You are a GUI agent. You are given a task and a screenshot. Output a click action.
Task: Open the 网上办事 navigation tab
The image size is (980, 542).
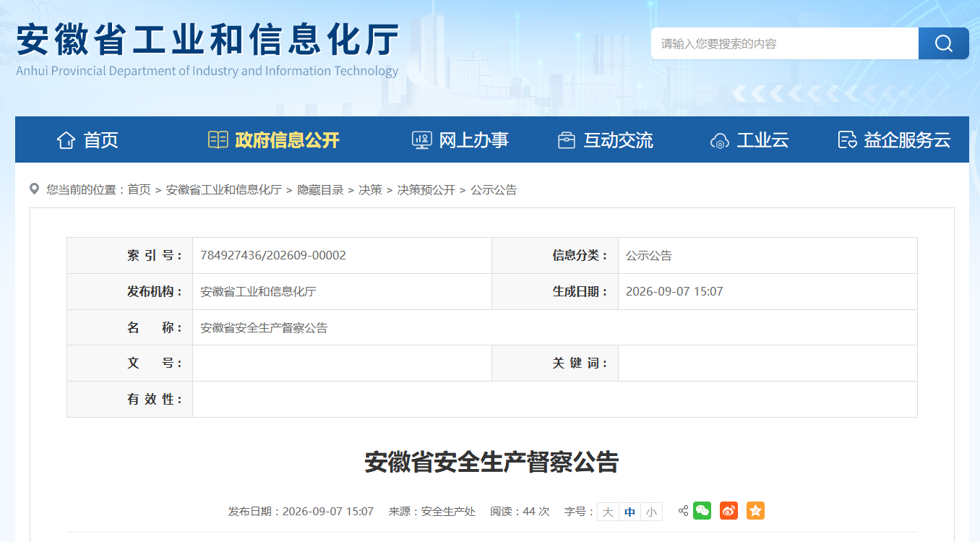473,140
